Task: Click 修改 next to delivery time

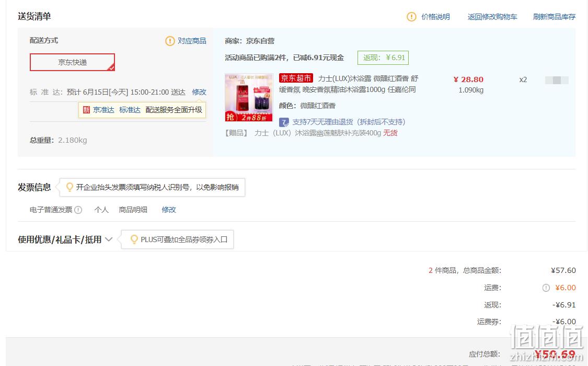Action: [x=199, y=92]
